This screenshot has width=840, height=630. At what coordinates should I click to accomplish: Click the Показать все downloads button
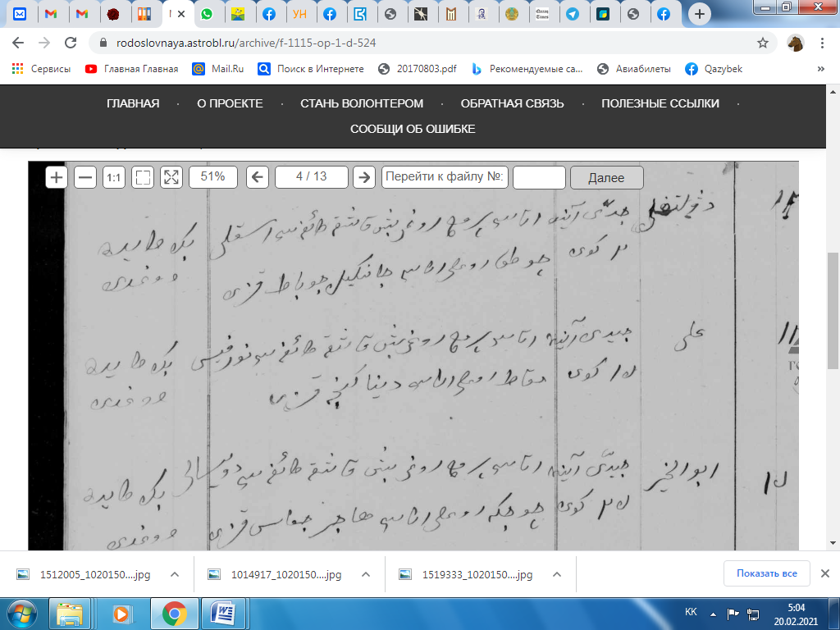[767, 573]
